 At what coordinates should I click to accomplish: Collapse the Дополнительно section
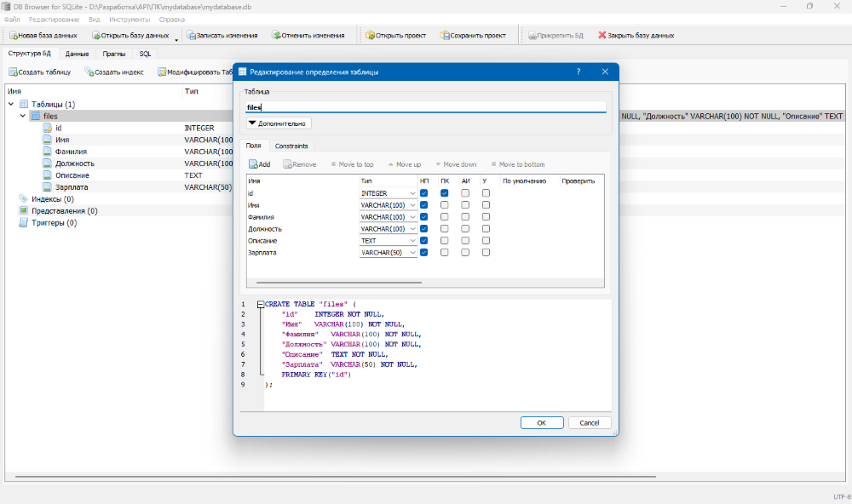(277, 122)
